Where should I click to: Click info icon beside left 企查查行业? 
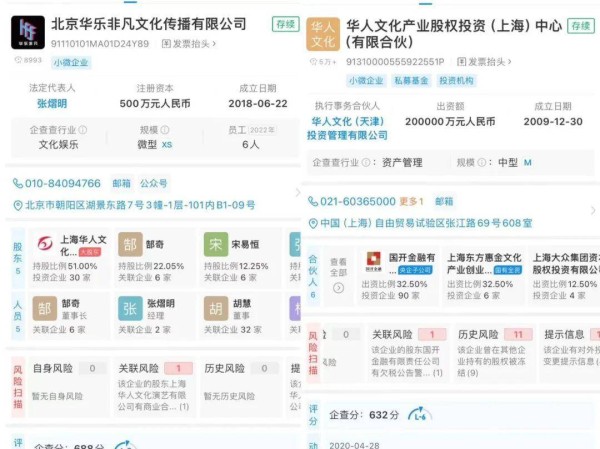(83, 130)
